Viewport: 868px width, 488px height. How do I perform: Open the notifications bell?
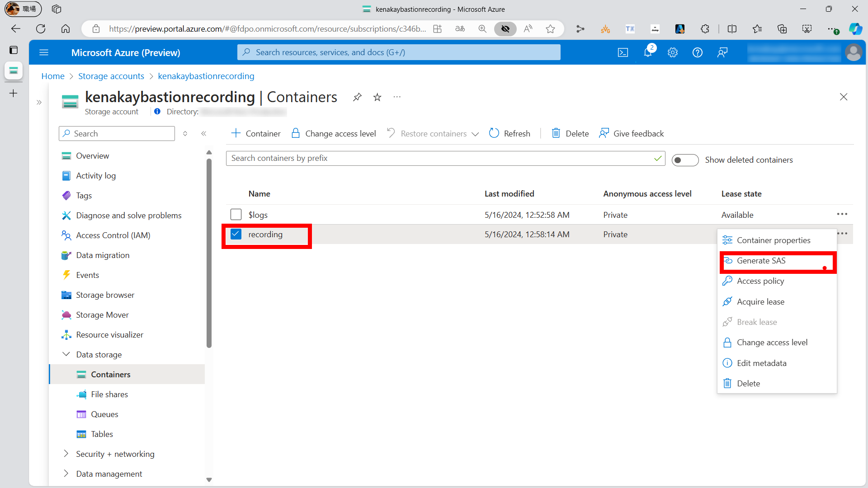(648, 52)
